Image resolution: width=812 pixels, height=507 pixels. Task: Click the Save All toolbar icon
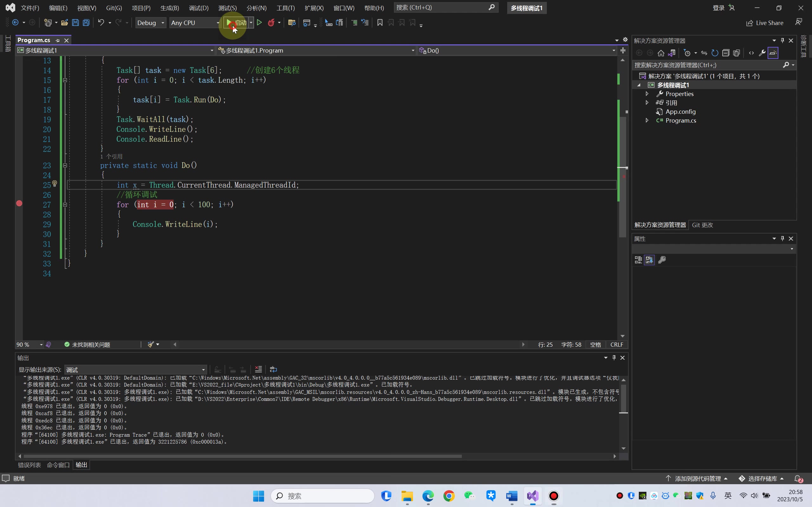86,23
